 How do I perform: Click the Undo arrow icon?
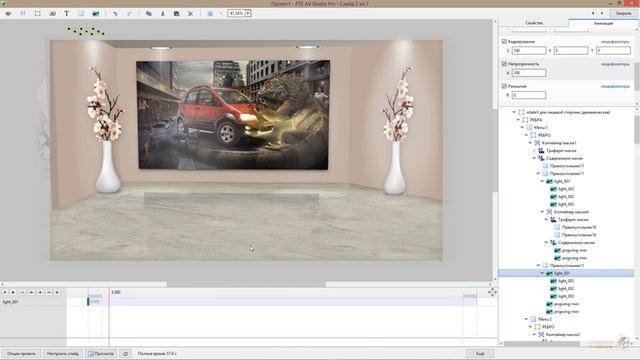pos(115,13)
